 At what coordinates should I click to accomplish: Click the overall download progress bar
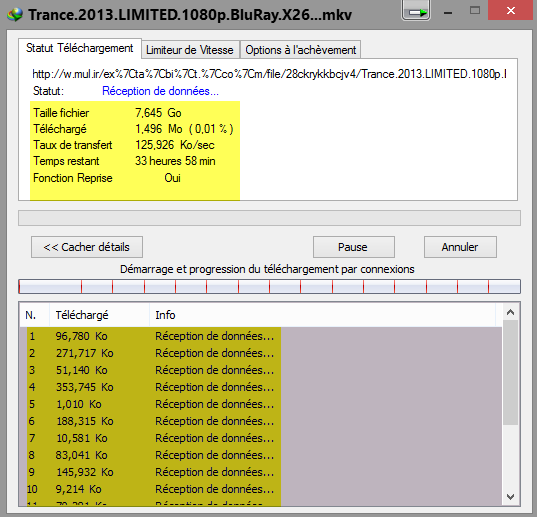point(269,218)
